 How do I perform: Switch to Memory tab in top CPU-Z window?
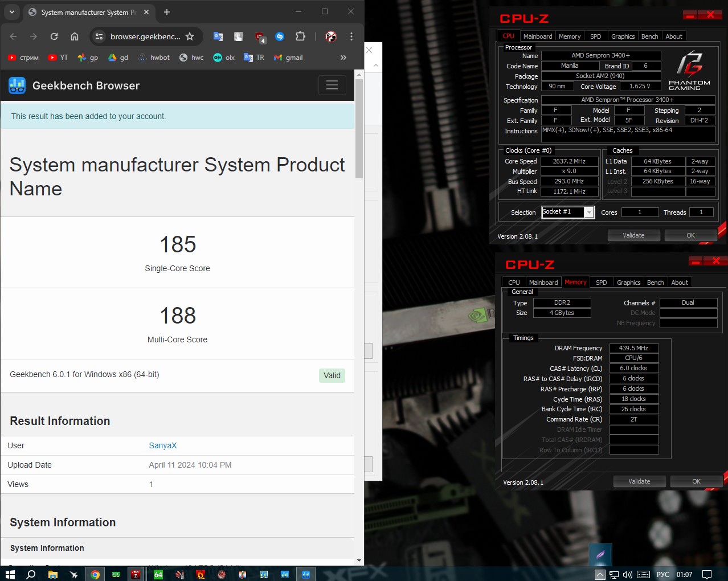(570, 36)
